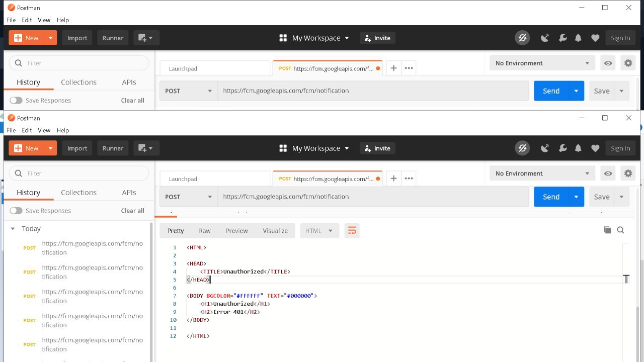644x362 pixels.
Task: Click Import in the back Postman window
Action: coord(77,38)
